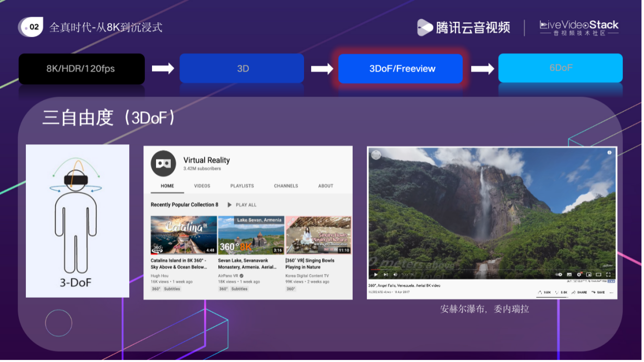Click the Angel Falls waterfall video frame
This screenshot has width=644, height=362.
pyautogui.click(x=492, y=213)
